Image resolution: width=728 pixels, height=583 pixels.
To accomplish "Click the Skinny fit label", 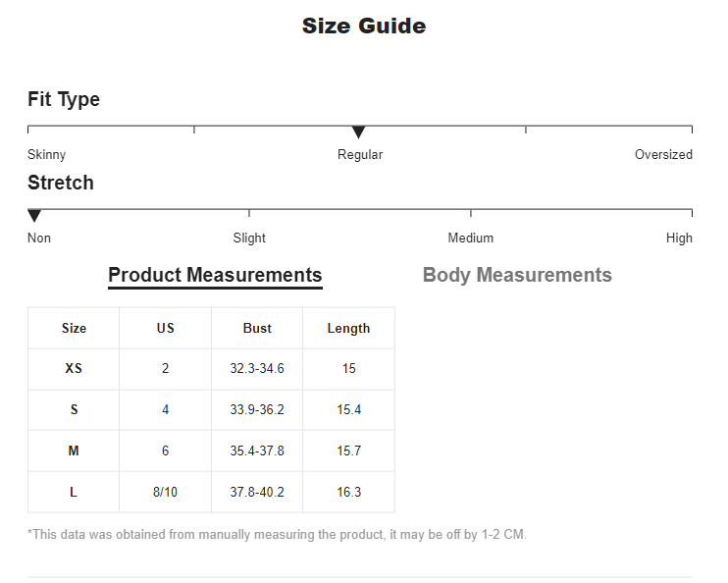I will (46, 155).
